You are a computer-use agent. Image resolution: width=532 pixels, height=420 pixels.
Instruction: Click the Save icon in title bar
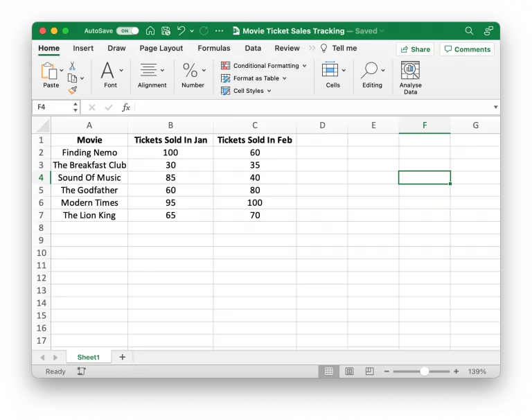tap(166, 31)
